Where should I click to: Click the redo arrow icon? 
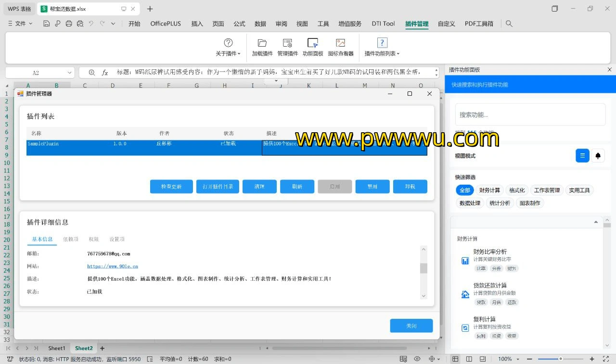click(x=102, y=24)
